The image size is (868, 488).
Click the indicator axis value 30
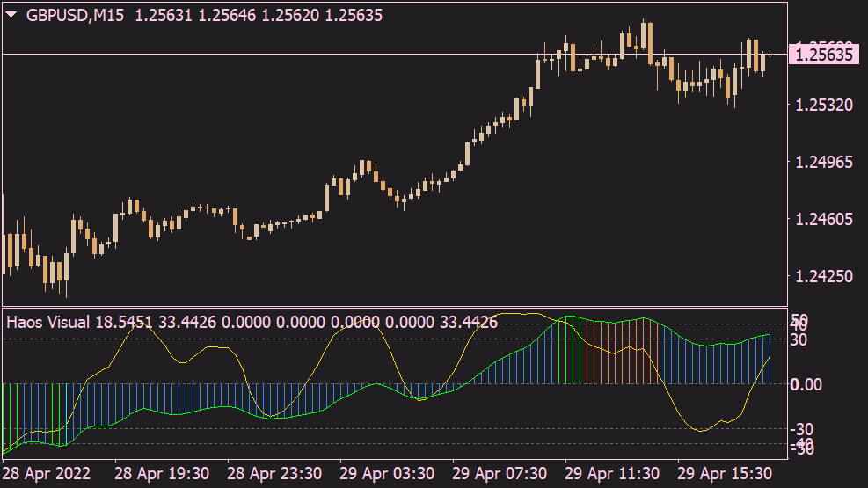click(x=798, y=339)
